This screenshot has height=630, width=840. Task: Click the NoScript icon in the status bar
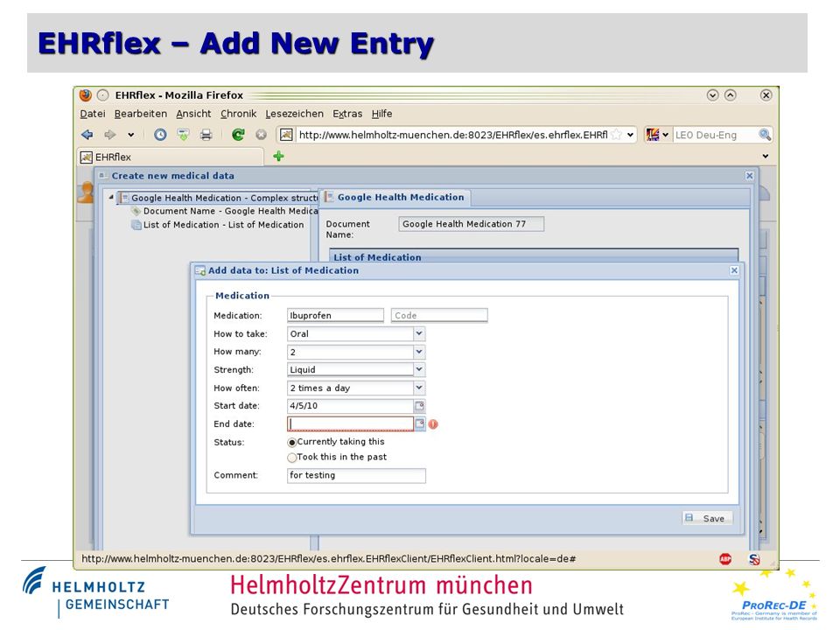(754, 559)
